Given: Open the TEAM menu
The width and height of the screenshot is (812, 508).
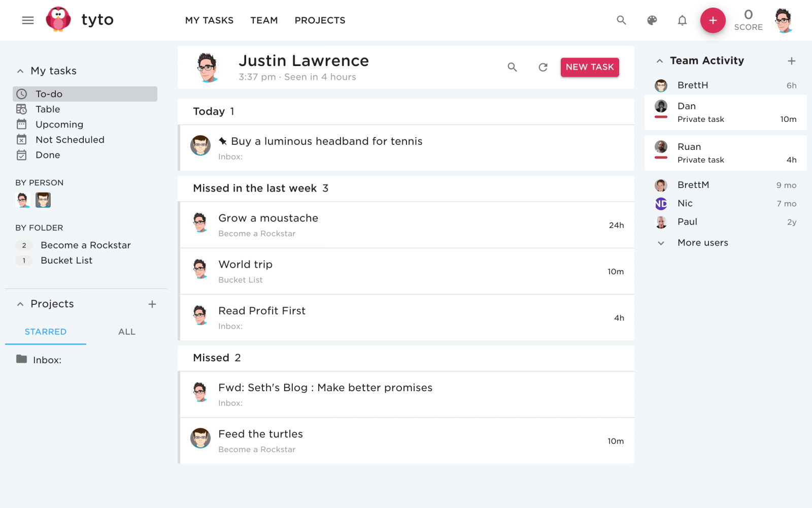Looking at the screenshot, I should [264, 20].
